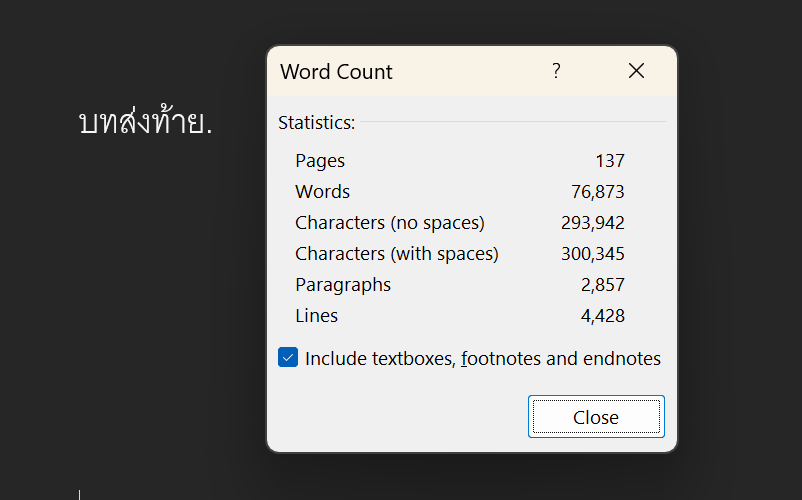Select the Pages statistic label

pos(320,161)
